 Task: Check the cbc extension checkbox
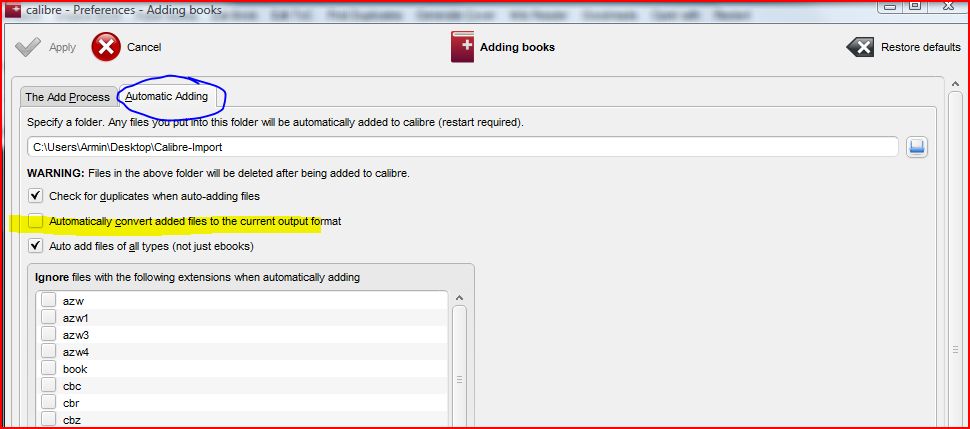pos(48,386)
